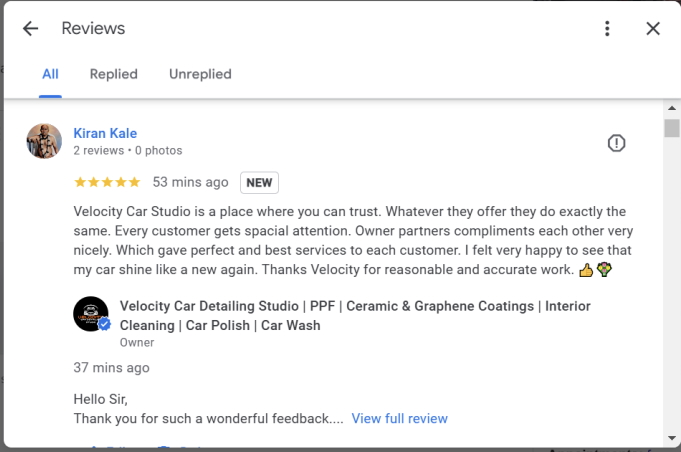Expand reply with View full review

[399, 418]
